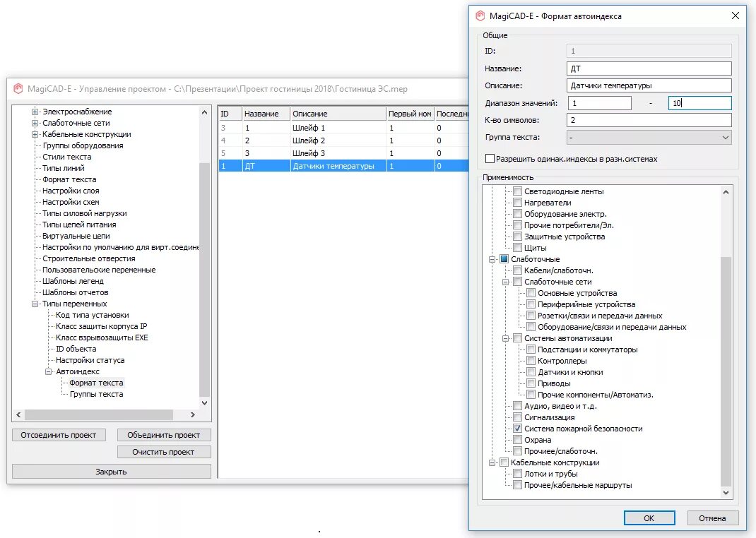This screenshot has width=756, height=538.
Task: Check the Лотки и трубы checkbox
Action: [x=517, y=474]
